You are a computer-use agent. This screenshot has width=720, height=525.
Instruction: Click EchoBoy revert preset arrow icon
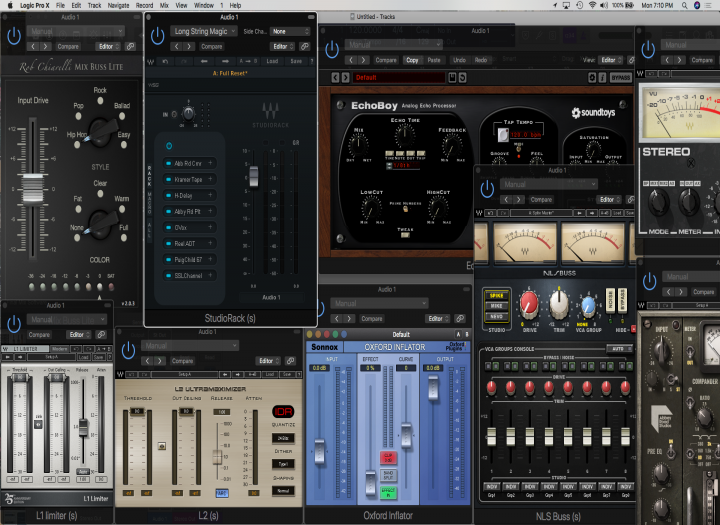coord(462,78)
